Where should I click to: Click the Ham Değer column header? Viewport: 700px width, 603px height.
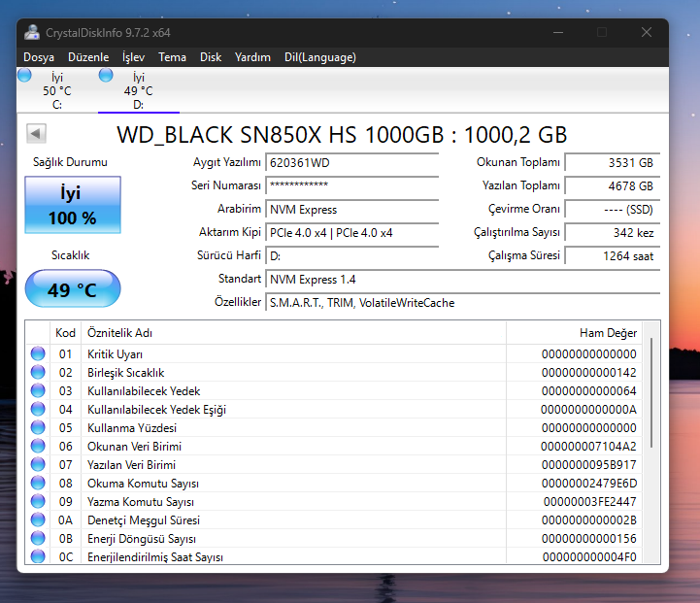[x=574, y=333]
